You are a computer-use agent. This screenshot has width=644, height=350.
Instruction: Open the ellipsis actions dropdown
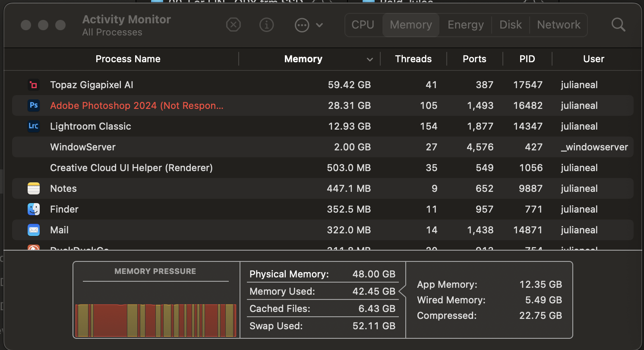tap(308, 25)
